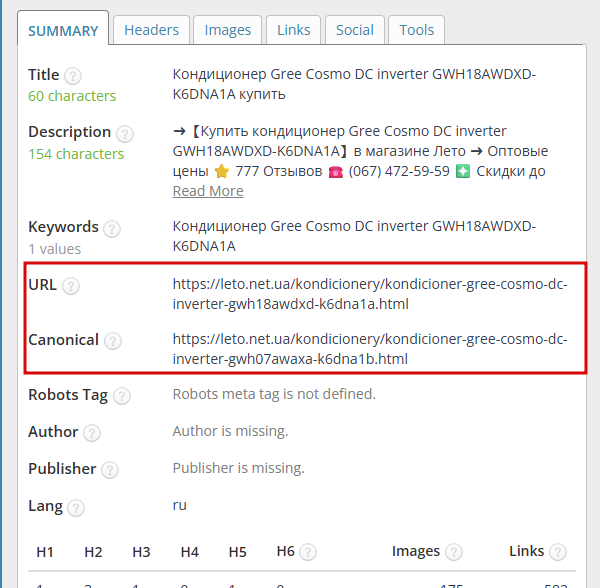
Task: Select the Links tab
Action: click(x=293, y=30)
